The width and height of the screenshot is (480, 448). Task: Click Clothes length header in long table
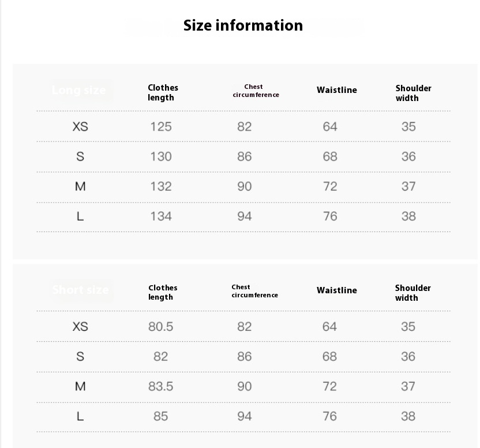(x=163, y=92)
